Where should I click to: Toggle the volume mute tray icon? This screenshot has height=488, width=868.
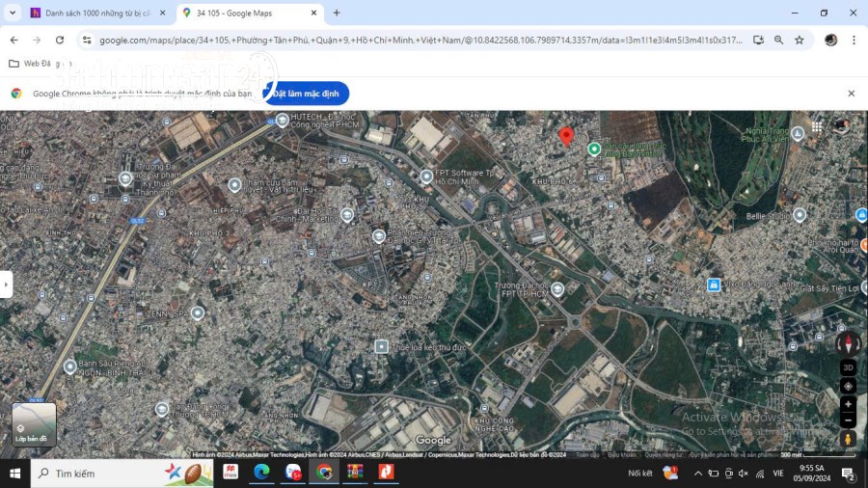click(744, 474)
